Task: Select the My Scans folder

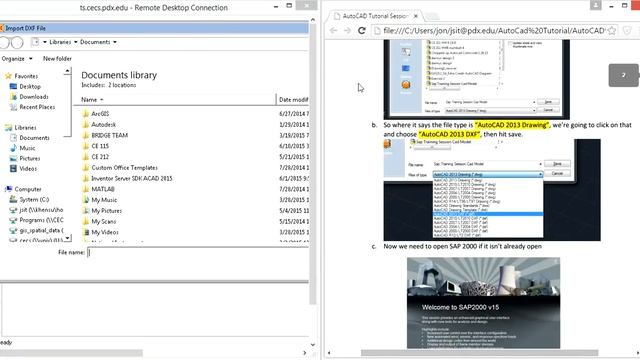Action: [103, 222]
